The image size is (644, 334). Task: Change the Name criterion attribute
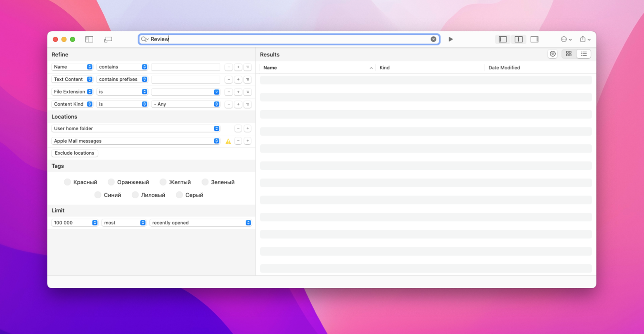tap(72, 67)
